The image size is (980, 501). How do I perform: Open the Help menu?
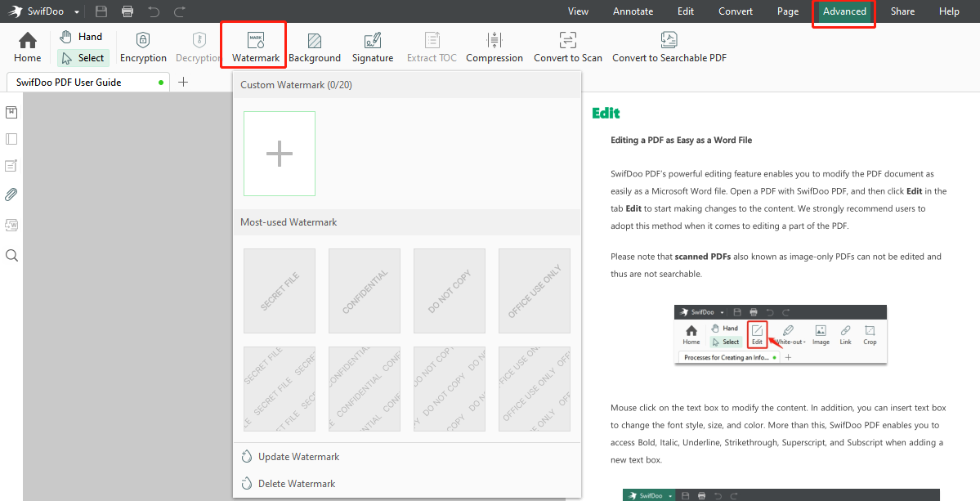[x=949, y=11]
